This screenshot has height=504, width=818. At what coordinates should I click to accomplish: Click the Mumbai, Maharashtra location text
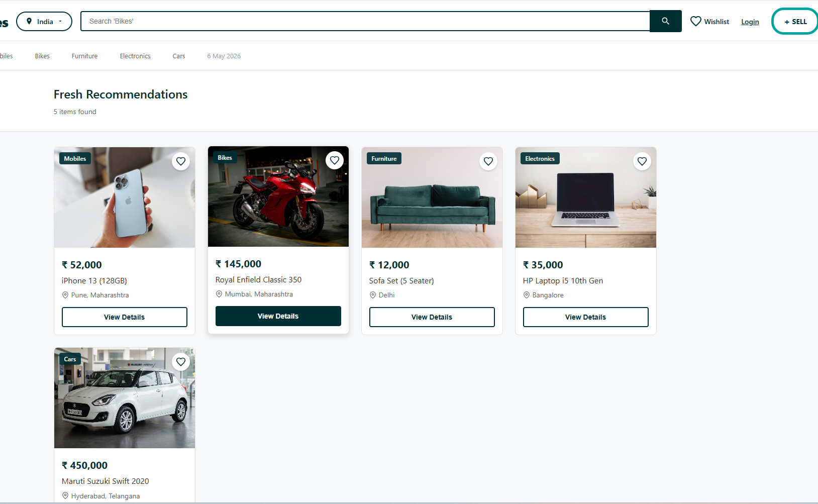(259, 294)
